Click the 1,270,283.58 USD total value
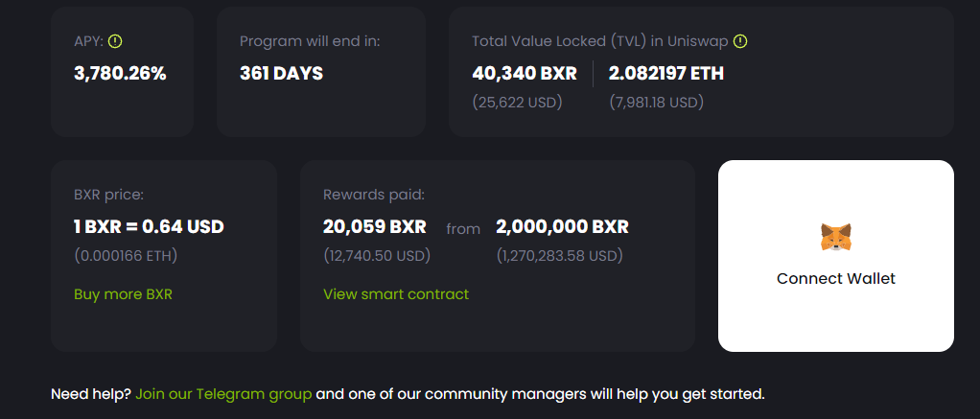Viewport: 980px width, 419px height. pyautogui.click(x=559, y=255)
